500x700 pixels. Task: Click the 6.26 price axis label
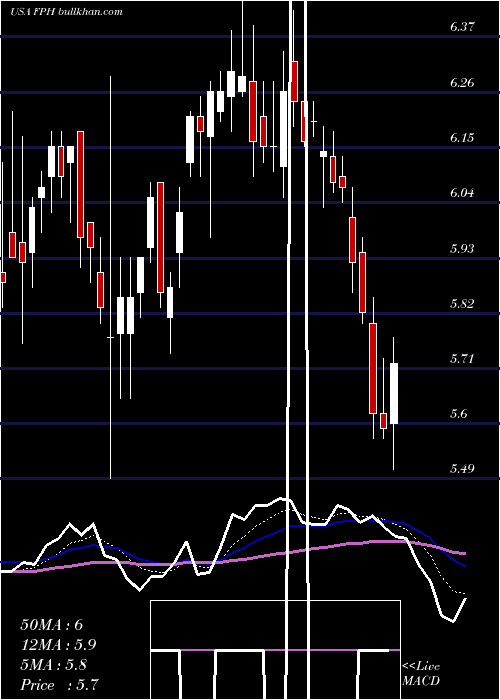tap(462, 83)
